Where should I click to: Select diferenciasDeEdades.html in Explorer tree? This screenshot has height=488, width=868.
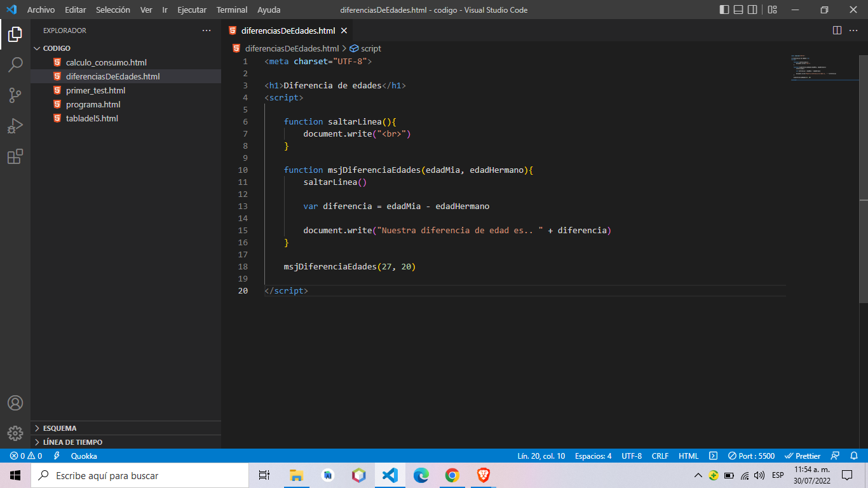pyautogui.click(x=126, y=76)
